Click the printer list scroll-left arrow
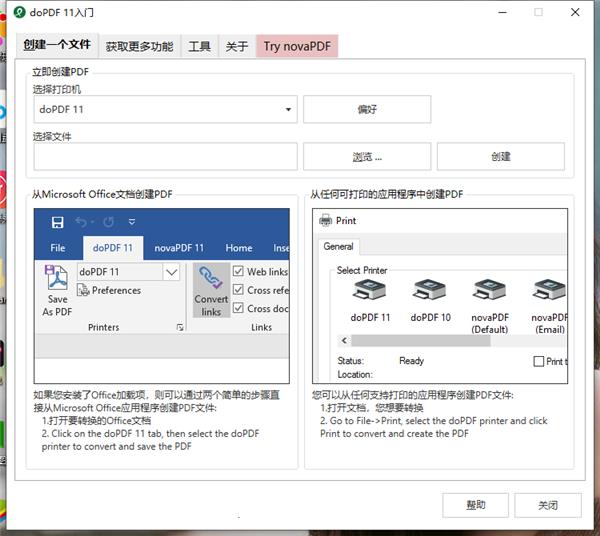This screenshot has height=536, width=600. (344, 340)
